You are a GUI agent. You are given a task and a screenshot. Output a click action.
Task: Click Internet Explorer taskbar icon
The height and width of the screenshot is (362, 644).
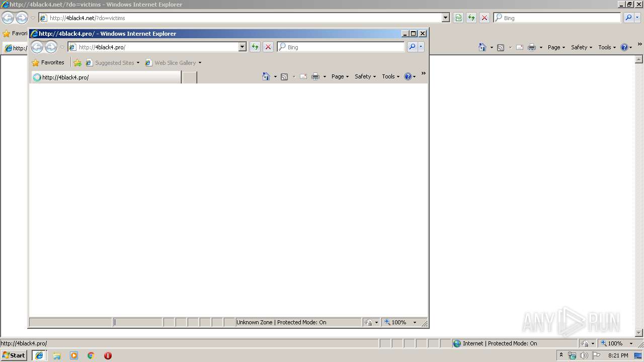[39, 355]
